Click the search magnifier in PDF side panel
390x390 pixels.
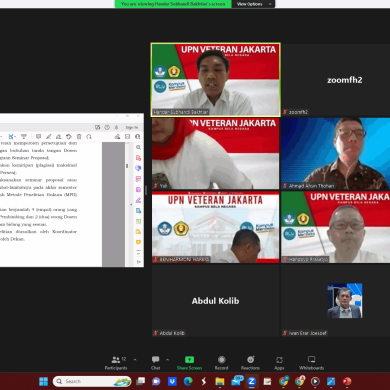pos(138,147)
